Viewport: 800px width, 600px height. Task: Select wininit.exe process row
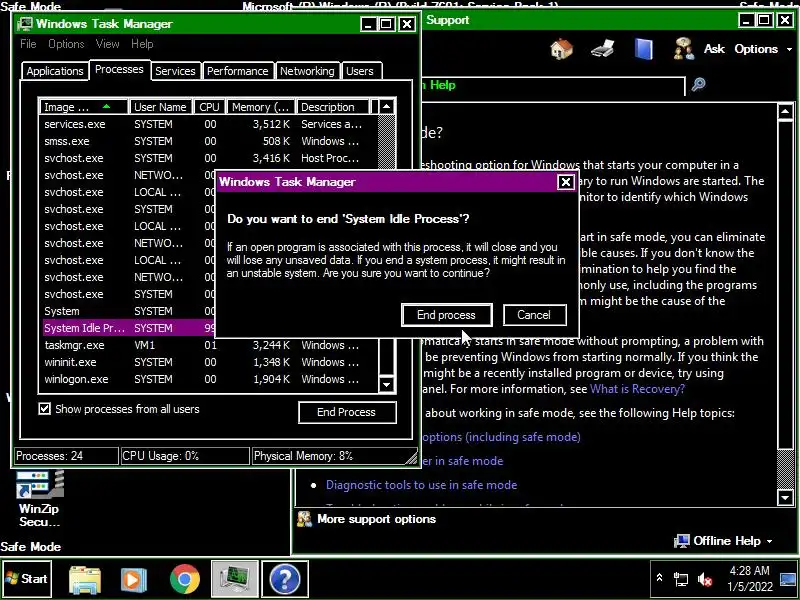tap(209, 362)
